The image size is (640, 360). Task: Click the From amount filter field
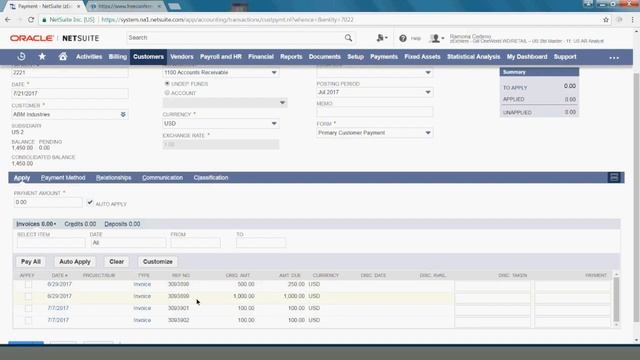(x=196, y=243)
